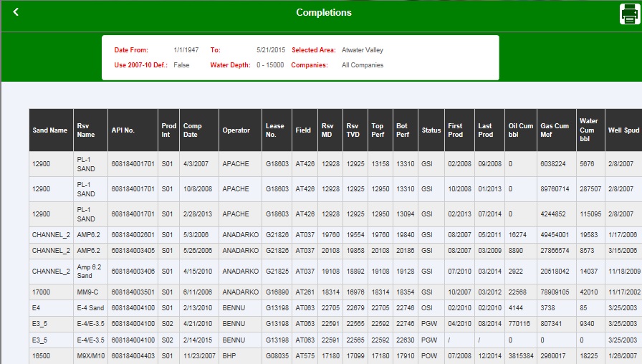The image size is (642, 364).
Task: Select last prod cell 05/2011
Action: (489, 234)
